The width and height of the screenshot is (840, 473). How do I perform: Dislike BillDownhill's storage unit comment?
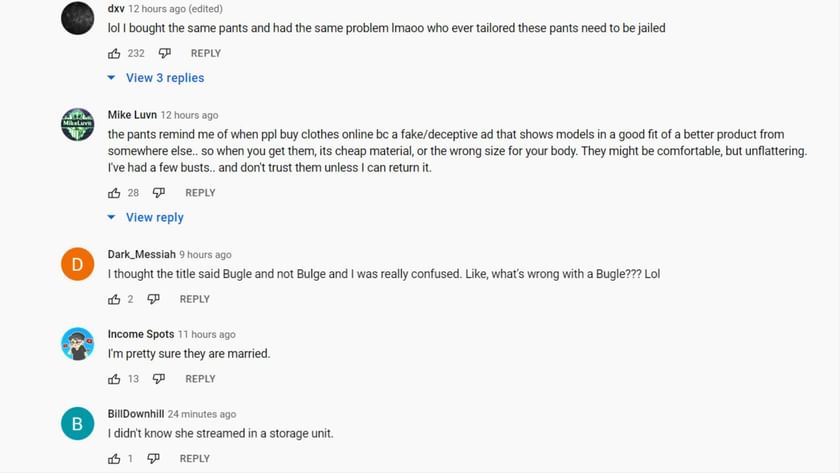click(x=153, y=459)
